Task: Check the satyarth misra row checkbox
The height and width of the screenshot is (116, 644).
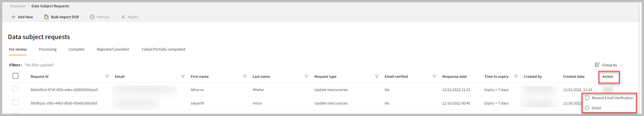Action: click(x=15, y=103)
